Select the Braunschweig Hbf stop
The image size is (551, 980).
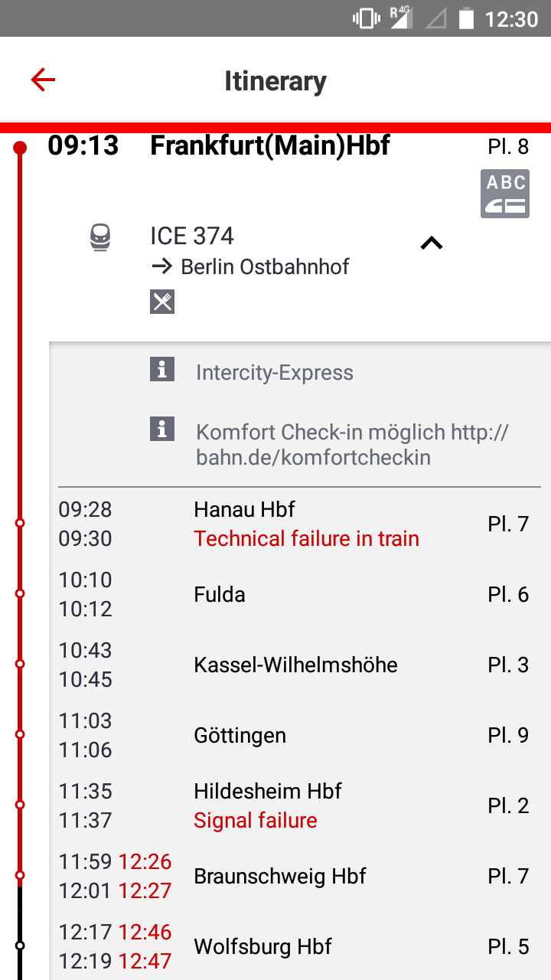pos(280,877)
